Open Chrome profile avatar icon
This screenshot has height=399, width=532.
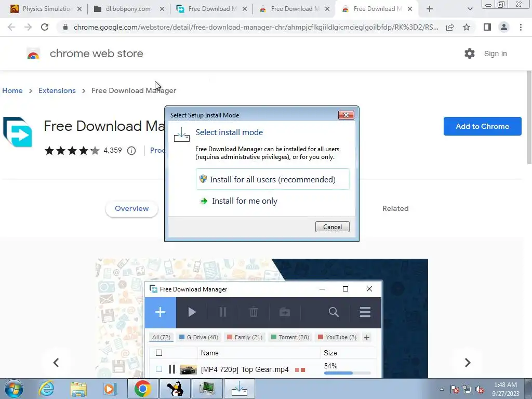pyautogui.click(x=504, y=27)
